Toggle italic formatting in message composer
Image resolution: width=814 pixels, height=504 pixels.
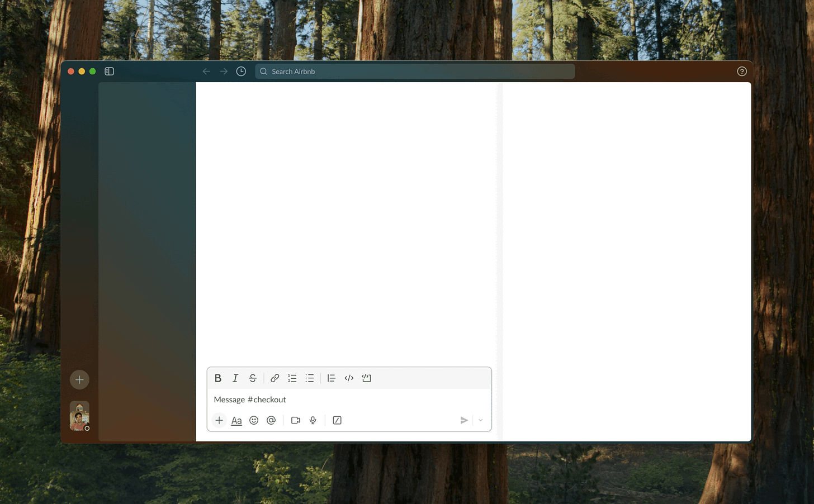point(235,378)
